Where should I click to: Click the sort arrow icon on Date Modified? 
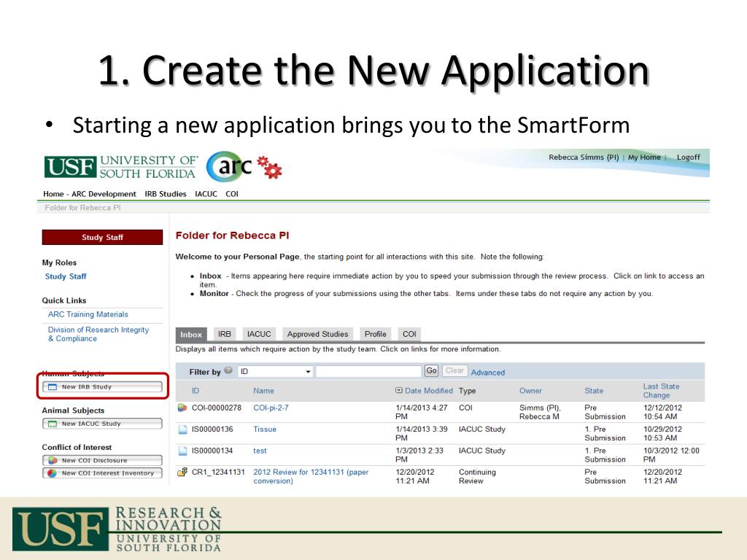pos(398,391)
